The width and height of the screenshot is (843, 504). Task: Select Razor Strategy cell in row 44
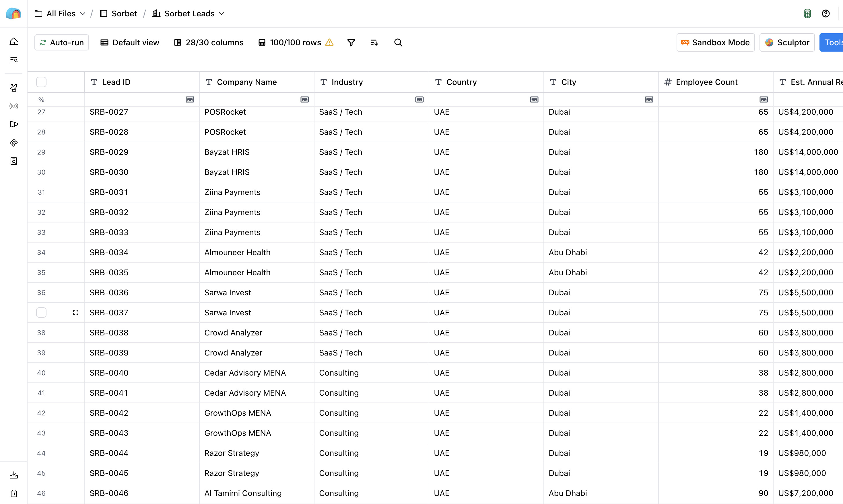[257, 453]
